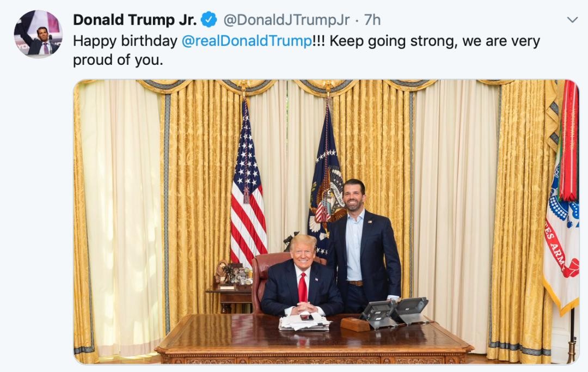The width and height of the screenshot is (588, 372).
Task: Open the Donald Trump Jr. display name
Action: coord(134,20)
